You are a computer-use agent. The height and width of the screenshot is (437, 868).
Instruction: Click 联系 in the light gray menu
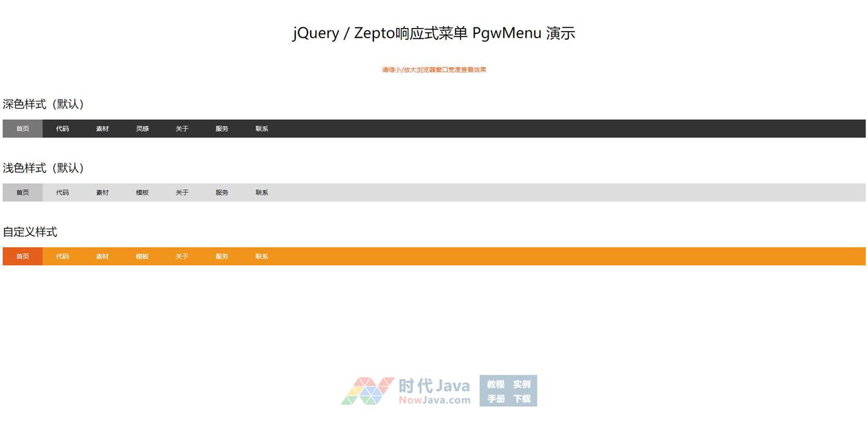(262, 192)
